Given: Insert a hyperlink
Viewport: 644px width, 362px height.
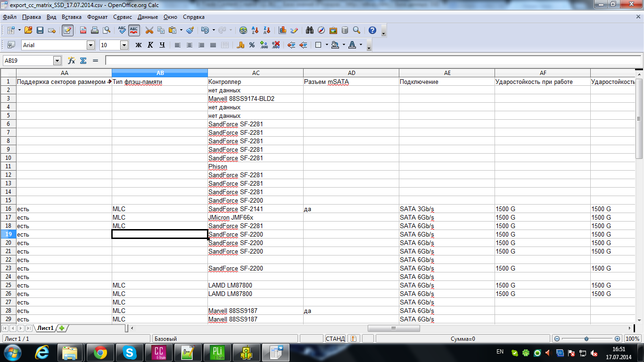Looking at the screenshot, I should tap(243, 30).
